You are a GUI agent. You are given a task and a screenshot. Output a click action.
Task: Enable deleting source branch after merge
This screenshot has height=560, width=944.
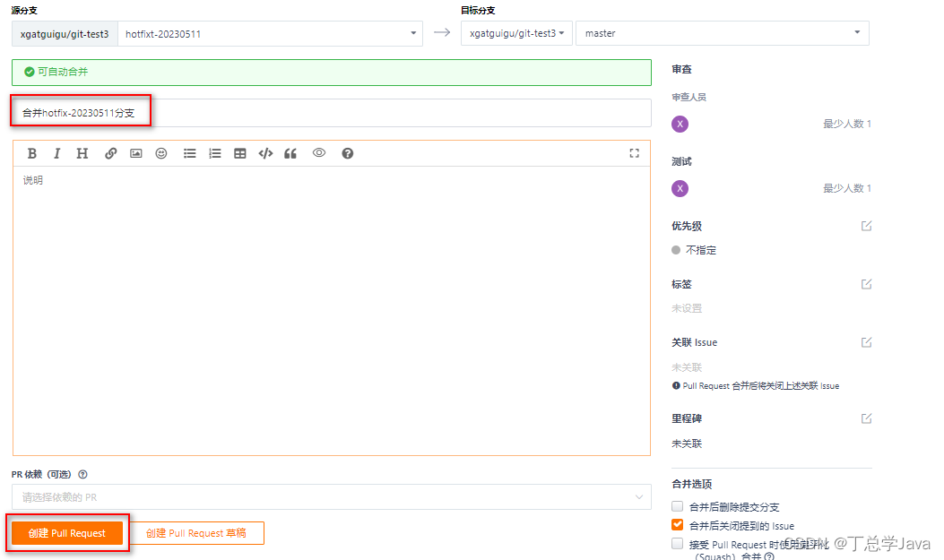(x=678, y=506)
